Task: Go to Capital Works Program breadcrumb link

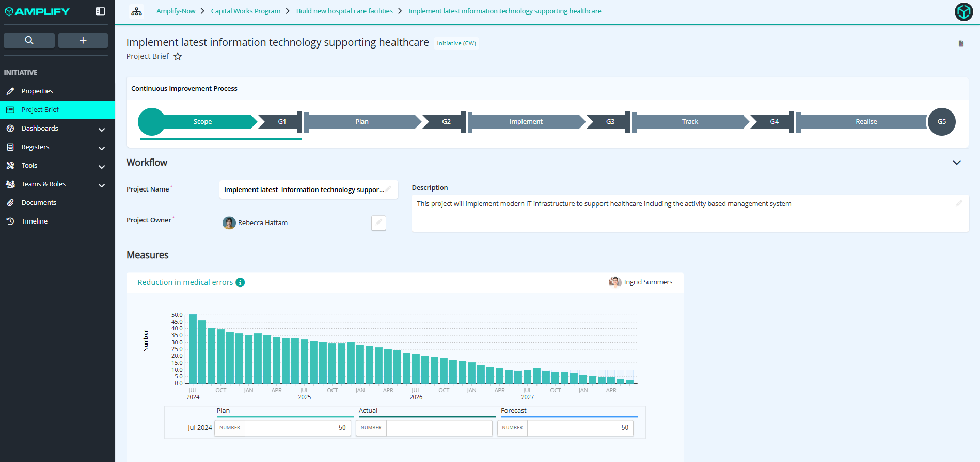Action: 246,11
